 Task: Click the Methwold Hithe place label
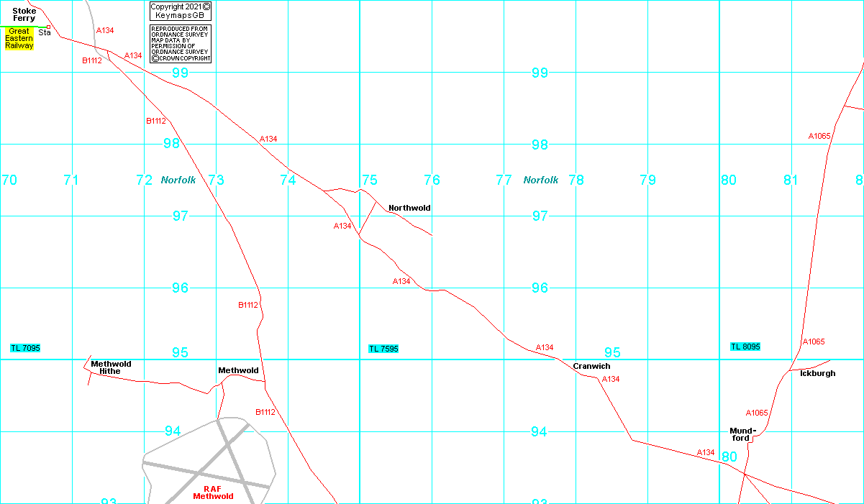[x=111, y=367]
